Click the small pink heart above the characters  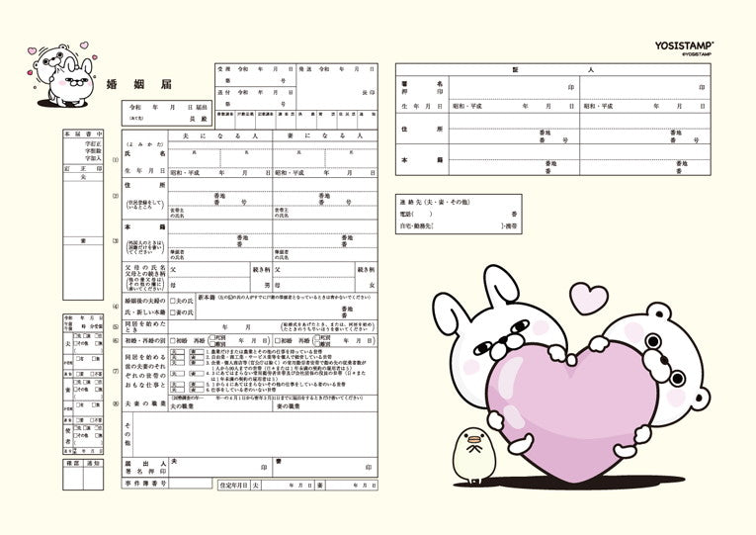(591, 296)
